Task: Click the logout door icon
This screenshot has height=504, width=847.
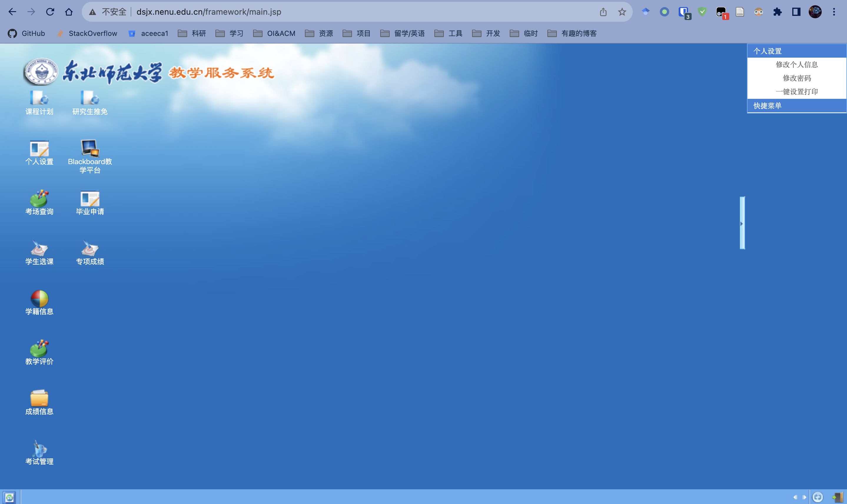Action: pos(838,497)
